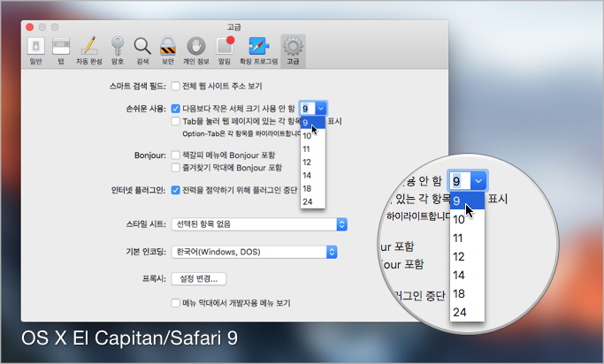Check 즐겨찾기 막대에 Bonjour 포함
Viewport: 604px width, 364px height.
pyautogui.click(x=176, y=168)
